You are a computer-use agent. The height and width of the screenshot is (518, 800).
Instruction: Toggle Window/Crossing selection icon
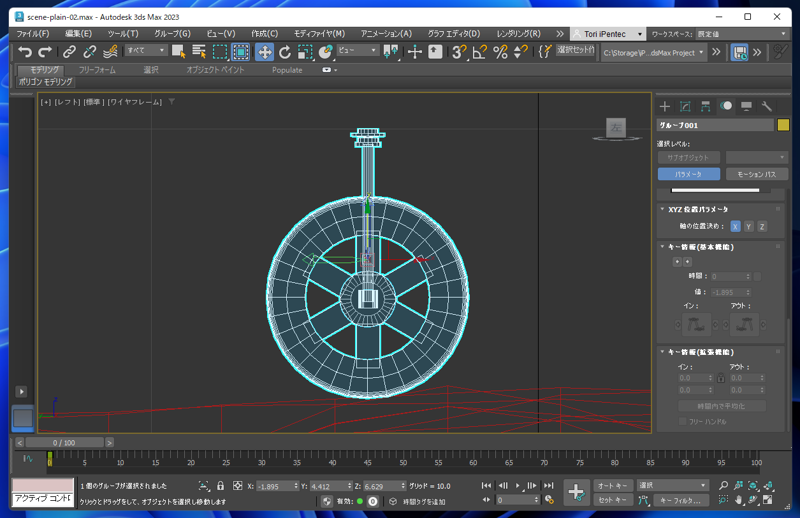point(240,52)
